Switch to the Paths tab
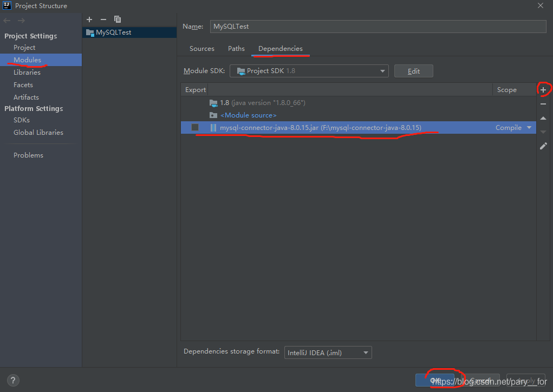The image size is (553, 392). point(236,49)
